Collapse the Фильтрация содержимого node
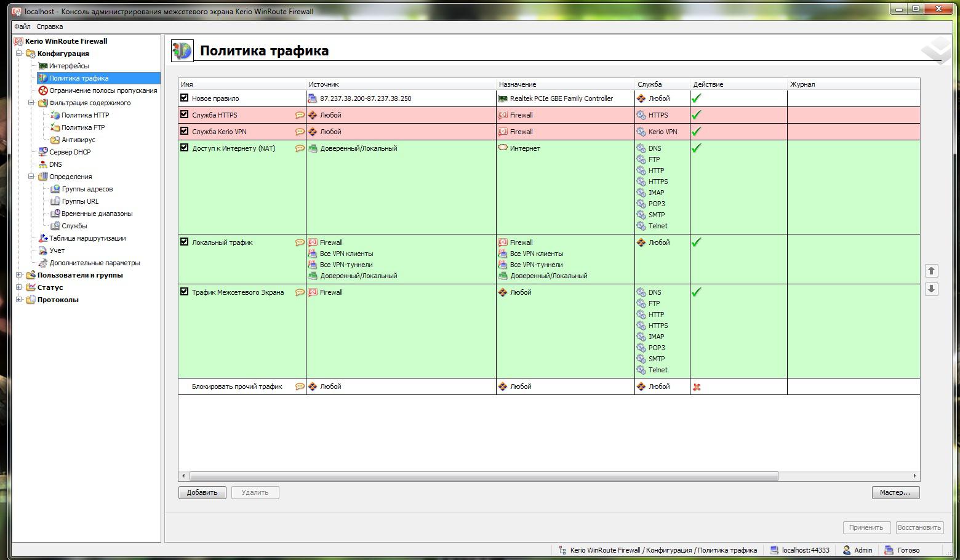Image resolution: width=960 pixels, height=560 pixels. 31,103
